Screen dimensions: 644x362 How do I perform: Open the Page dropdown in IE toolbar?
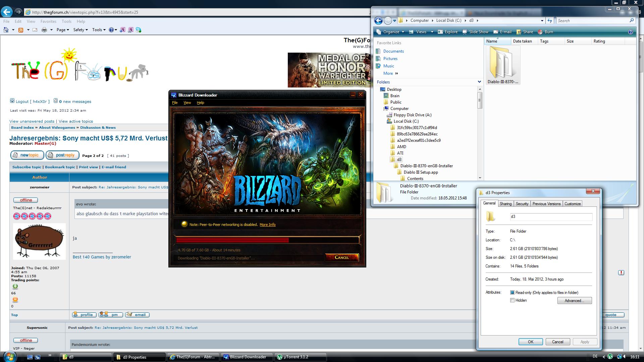[63, 30]
